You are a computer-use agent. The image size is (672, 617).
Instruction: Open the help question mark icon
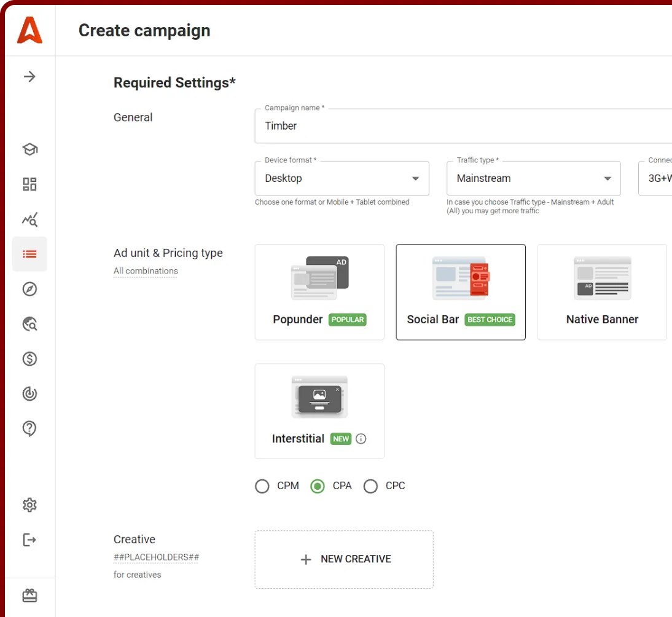click(29, 429)
